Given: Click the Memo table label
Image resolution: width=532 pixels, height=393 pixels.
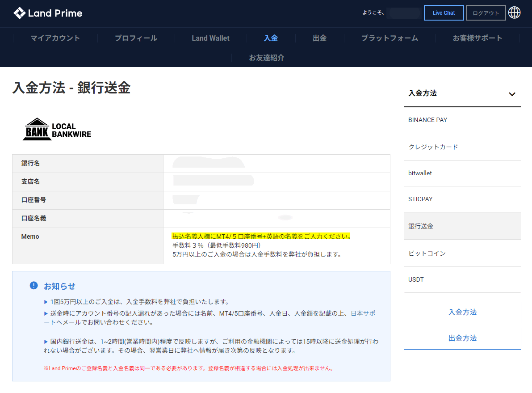Looking at the screenshot, I should click(x=30, y=237).
